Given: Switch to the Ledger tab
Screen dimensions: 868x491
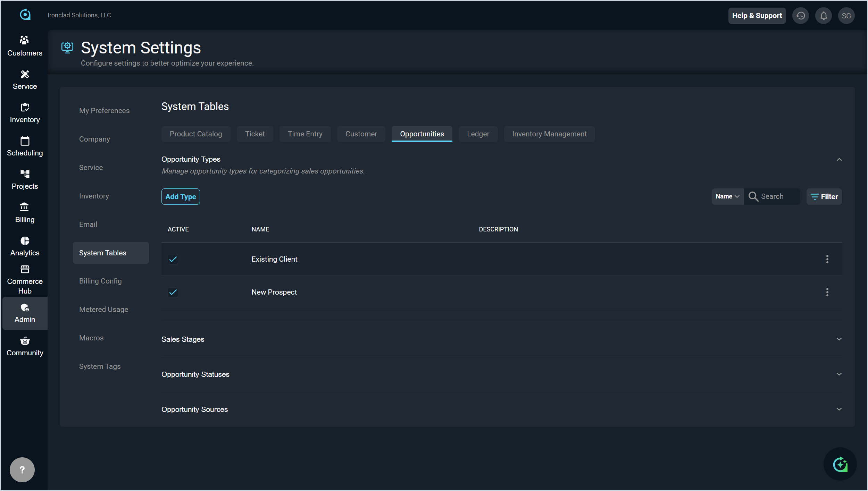Looking at the screenshot, I should (x=478, y=134).
